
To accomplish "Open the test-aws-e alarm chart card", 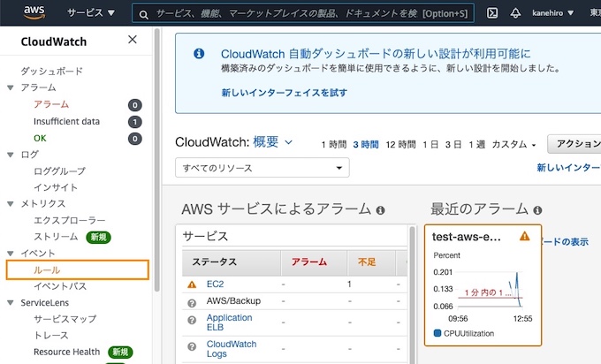I will pyautogui.click(x=483, y=285).
